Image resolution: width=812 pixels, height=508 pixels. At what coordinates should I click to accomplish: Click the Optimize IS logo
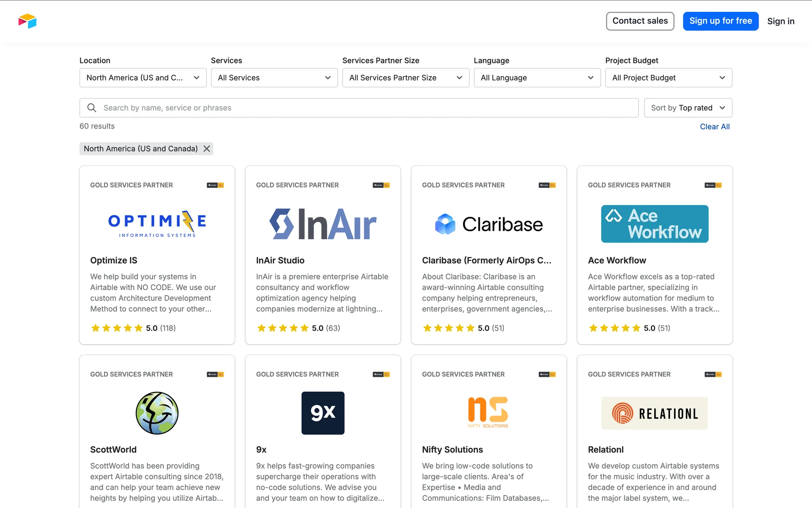click(157, 224)
